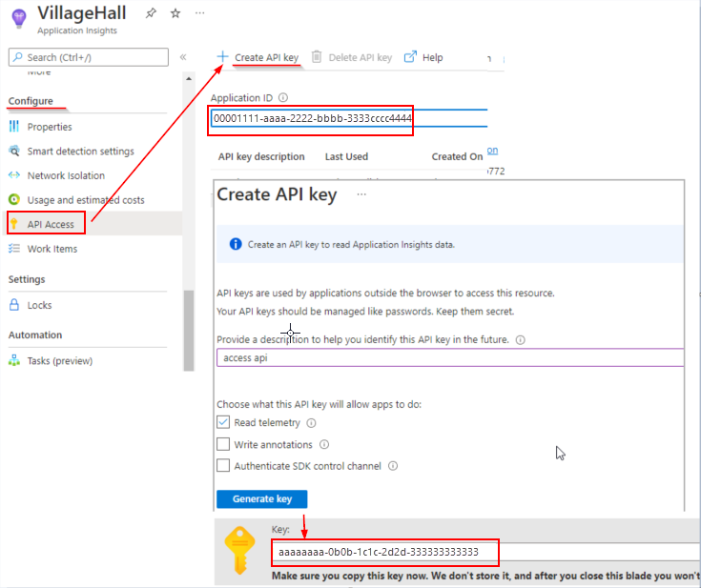Open more options ellipsis beside VillageHall title

pos(200,13)
